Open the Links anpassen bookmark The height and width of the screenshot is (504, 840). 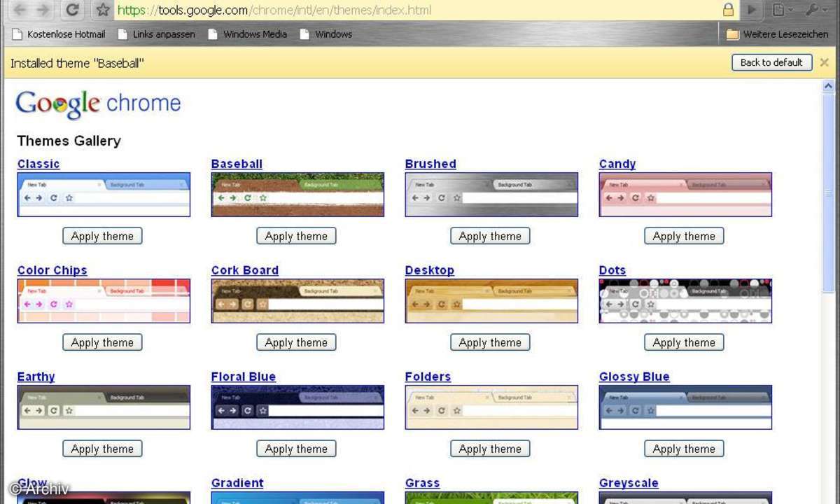[x=157, y=34]
